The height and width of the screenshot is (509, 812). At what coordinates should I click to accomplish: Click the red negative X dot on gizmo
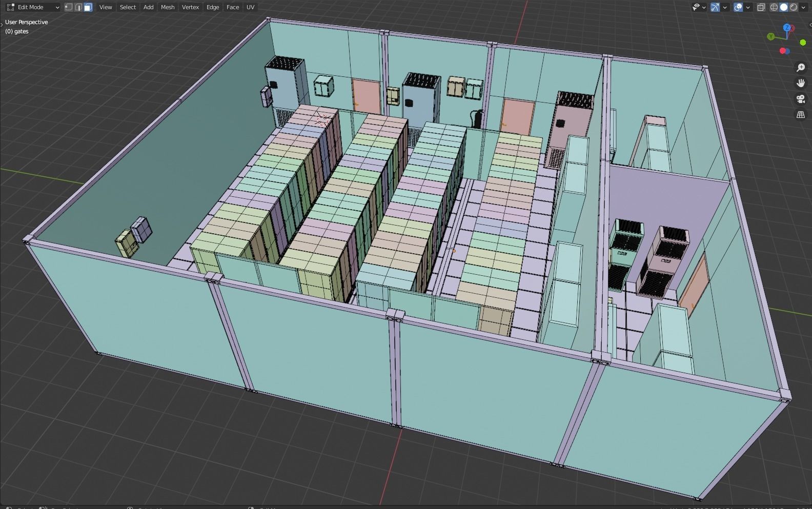coord(783,51)
